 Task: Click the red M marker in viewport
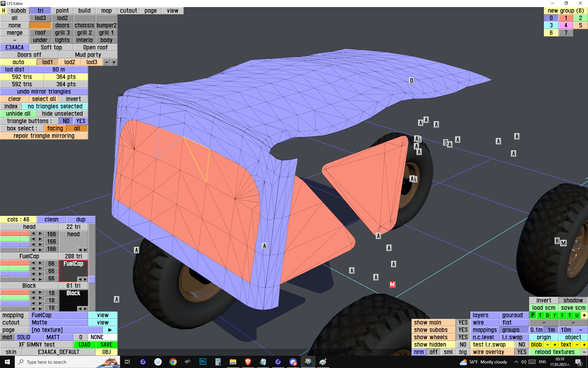(392, 284)
